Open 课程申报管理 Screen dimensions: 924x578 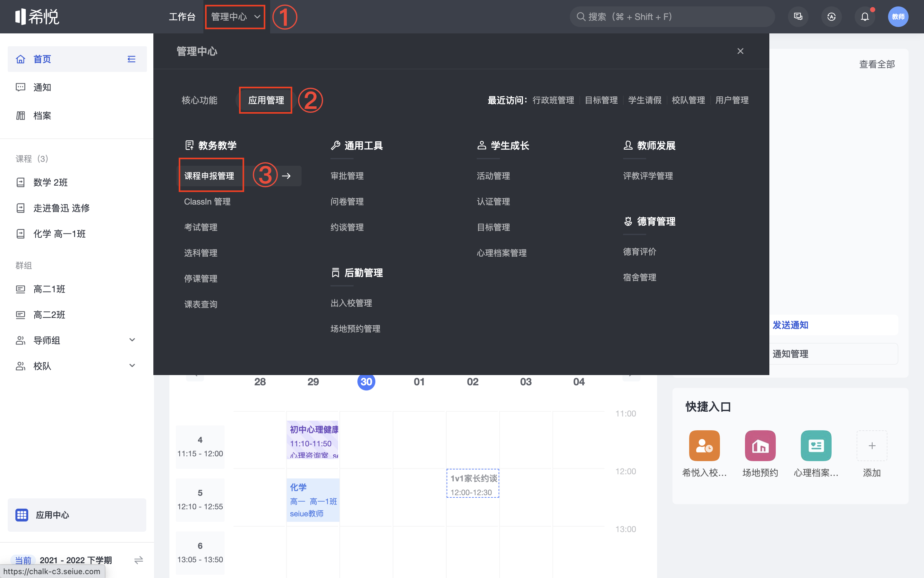pyautogui.click(x=209, y=176)
